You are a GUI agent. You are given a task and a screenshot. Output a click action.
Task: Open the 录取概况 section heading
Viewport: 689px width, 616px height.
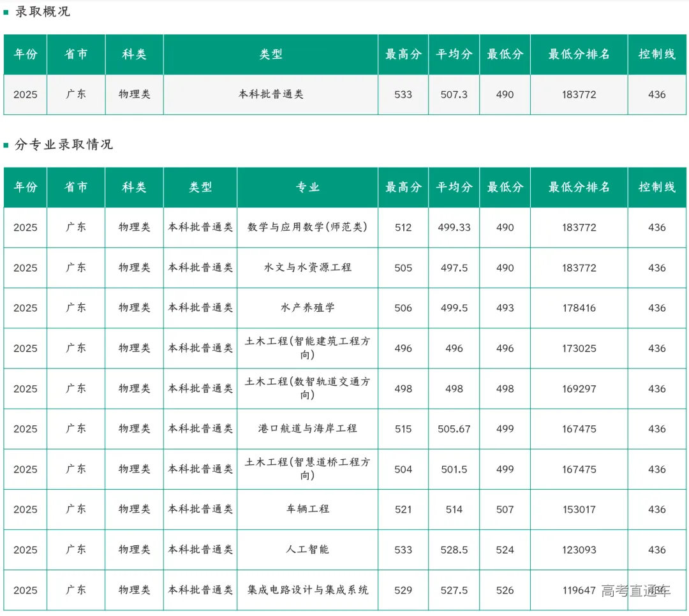42,11
